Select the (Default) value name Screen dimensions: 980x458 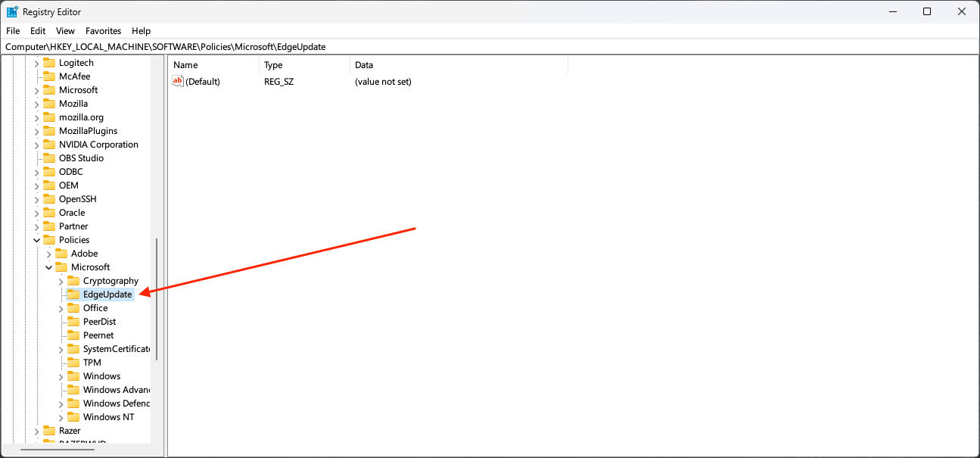point(203,81)
